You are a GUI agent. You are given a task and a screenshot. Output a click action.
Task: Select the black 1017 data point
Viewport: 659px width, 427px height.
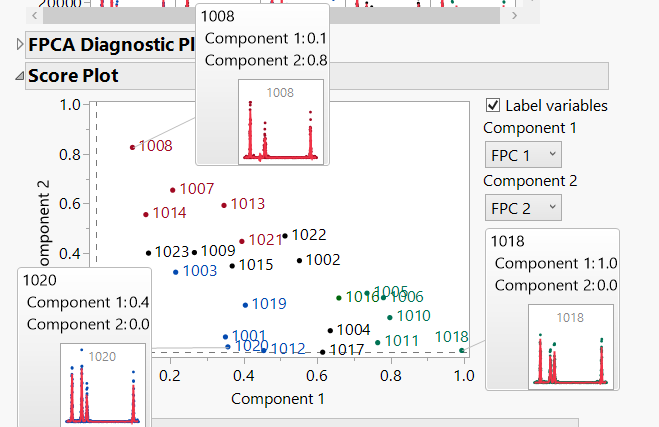pyautogui.click(x=322, y=351)
